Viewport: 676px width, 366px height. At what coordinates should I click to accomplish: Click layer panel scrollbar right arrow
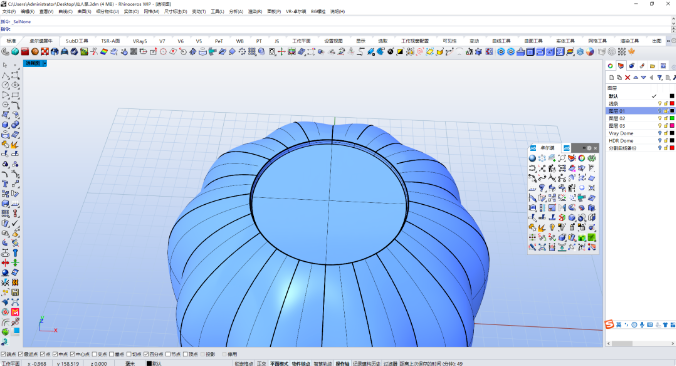[x=673, y=344]
